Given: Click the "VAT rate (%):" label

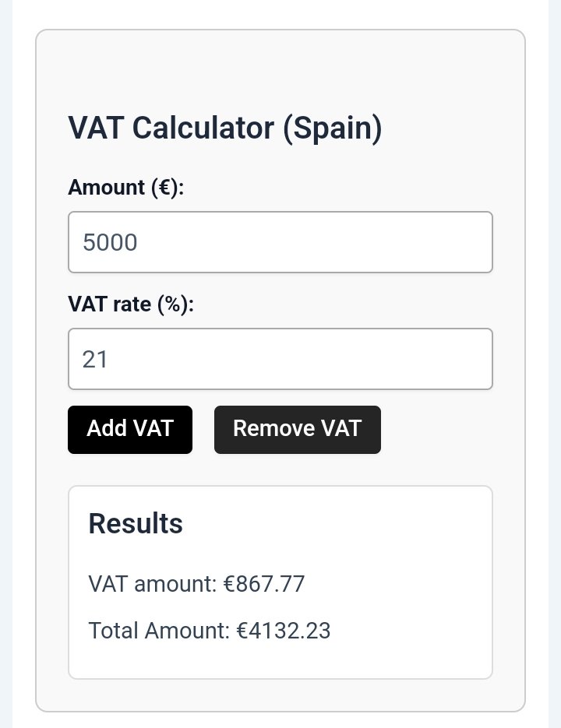Looking at the screenshot, I should [131, 304].
